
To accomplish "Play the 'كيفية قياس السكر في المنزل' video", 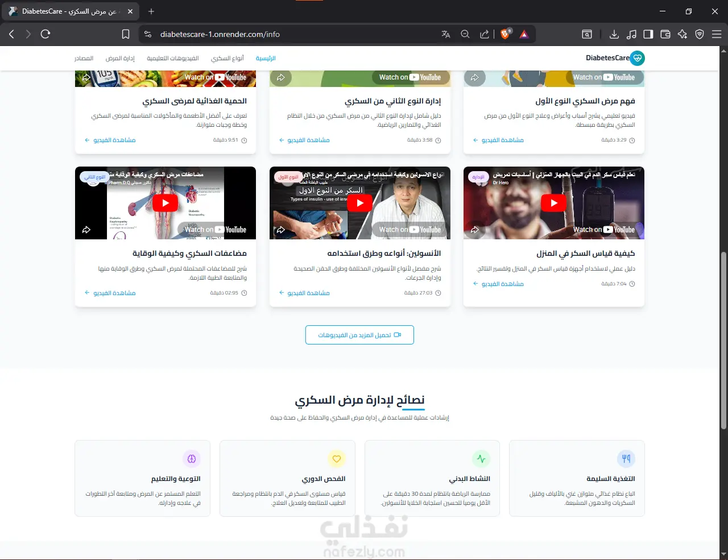I will click(x=554, y=203).
